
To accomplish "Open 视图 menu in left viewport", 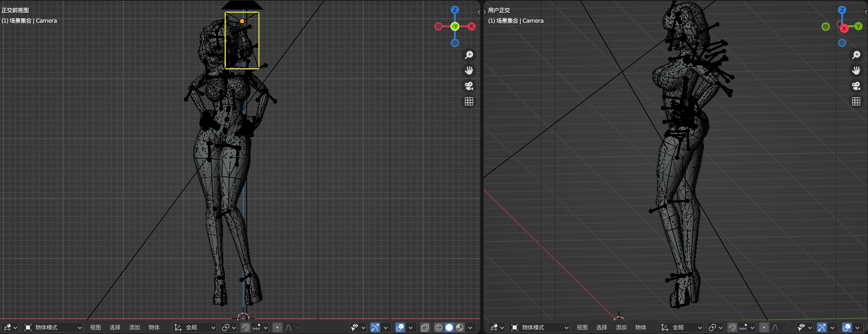I will pyautogui.click(x=95, y=327).
